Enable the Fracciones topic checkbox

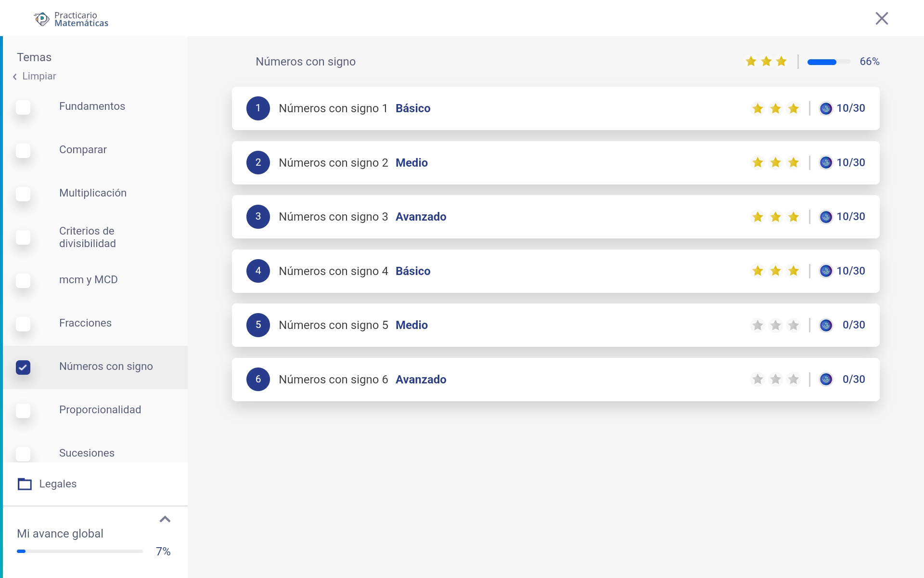23,324
